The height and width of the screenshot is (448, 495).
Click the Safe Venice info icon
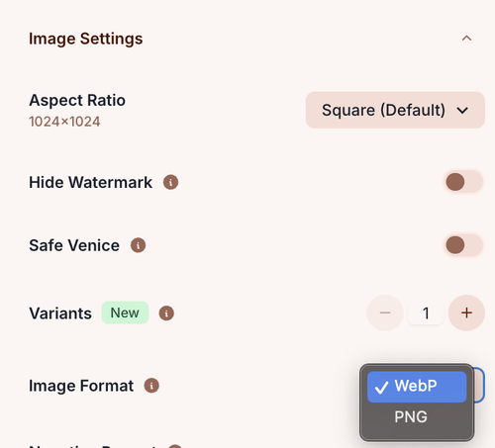(138, 245)
